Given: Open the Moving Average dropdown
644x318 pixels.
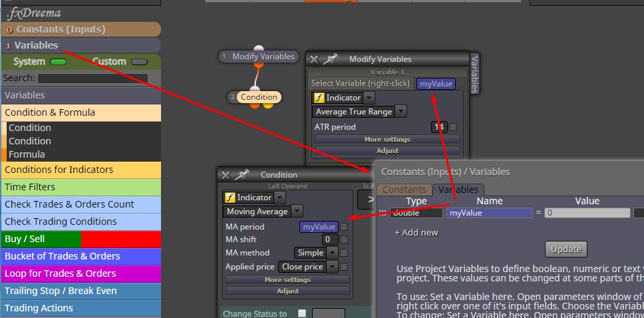Looking at the screenshot, I should [297, 212].
